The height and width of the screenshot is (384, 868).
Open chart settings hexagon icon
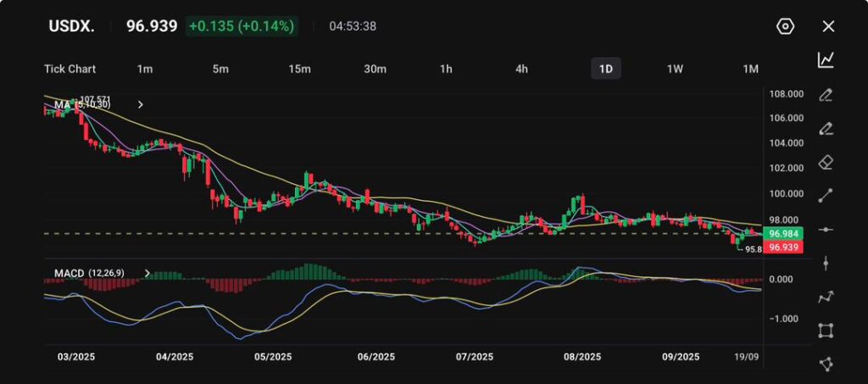785,26
